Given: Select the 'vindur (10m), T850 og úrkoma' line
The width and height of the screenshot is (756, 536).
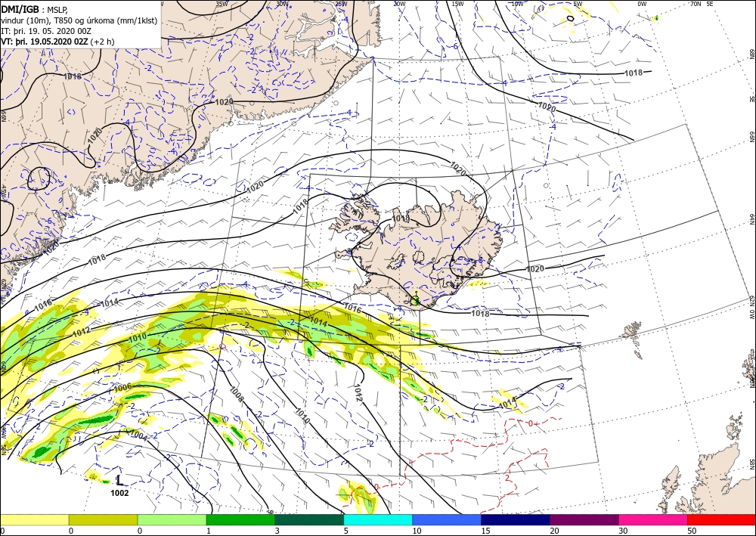Looking at the screenshot, I should click(79, 20).
